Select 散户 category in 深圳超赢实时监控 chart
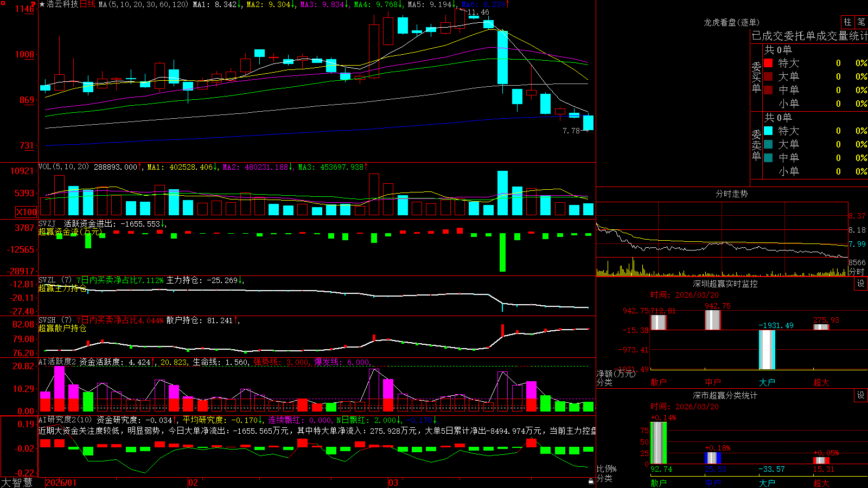This screenshot has height=488, width=868. 659,382
